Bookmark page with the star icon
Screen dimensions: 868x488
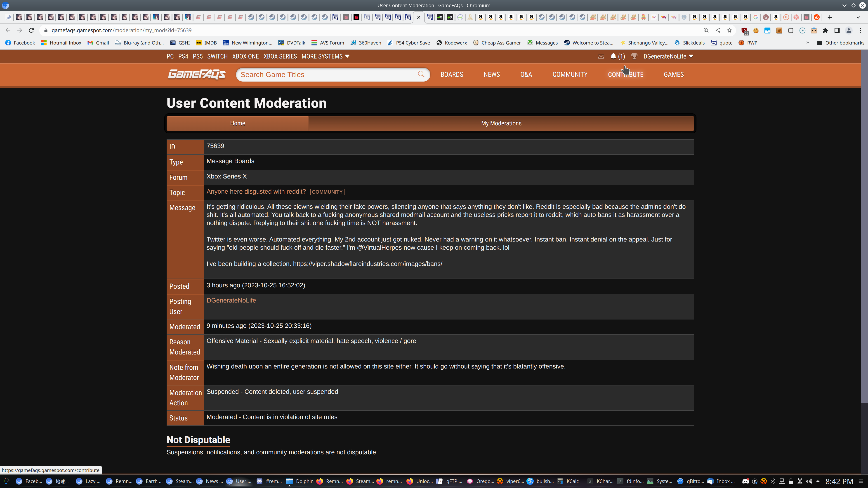(x=729, y=30)
